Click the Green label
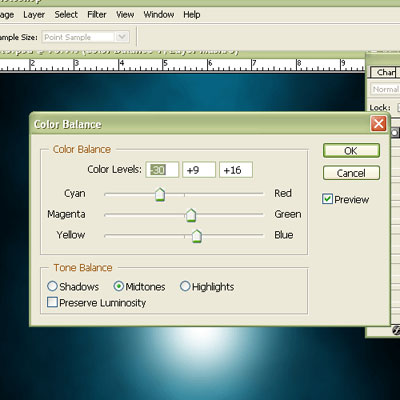This screenshot has width=400, height=400. point(288,214)
